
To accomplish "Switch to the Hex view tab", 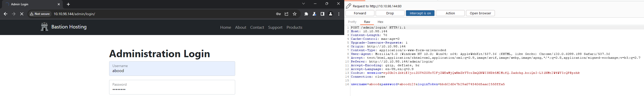I will coord(380,22).
